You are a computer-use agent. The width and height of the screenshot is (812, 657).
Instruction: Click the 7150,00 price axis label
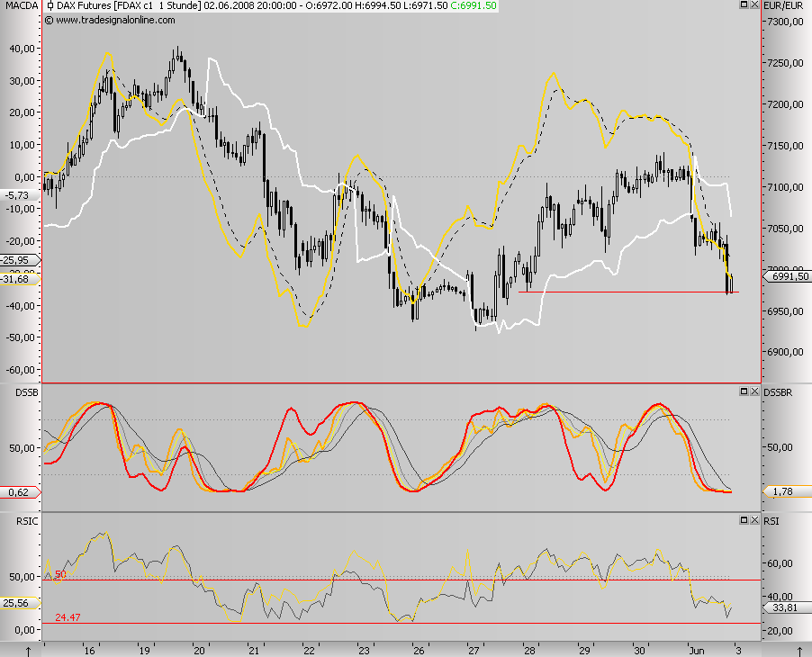785,146
